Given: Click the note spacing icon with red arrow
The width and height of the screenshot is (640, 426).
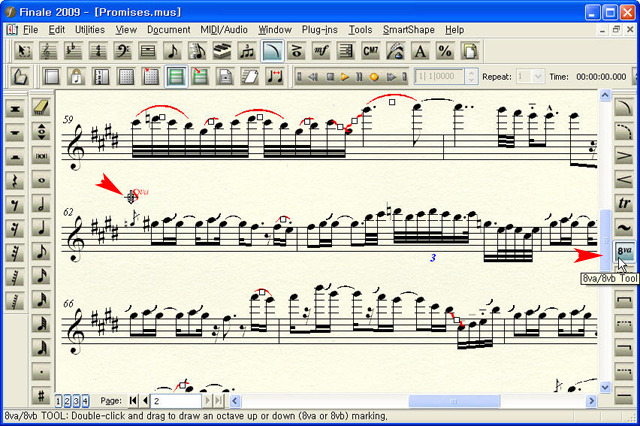Looking at the screenshot, I should 274,76.
